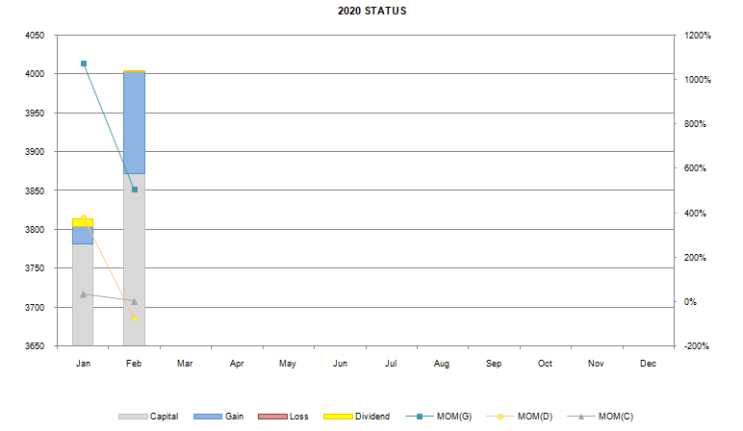Select the MOM(G) legend square marker

pos(419,417)
